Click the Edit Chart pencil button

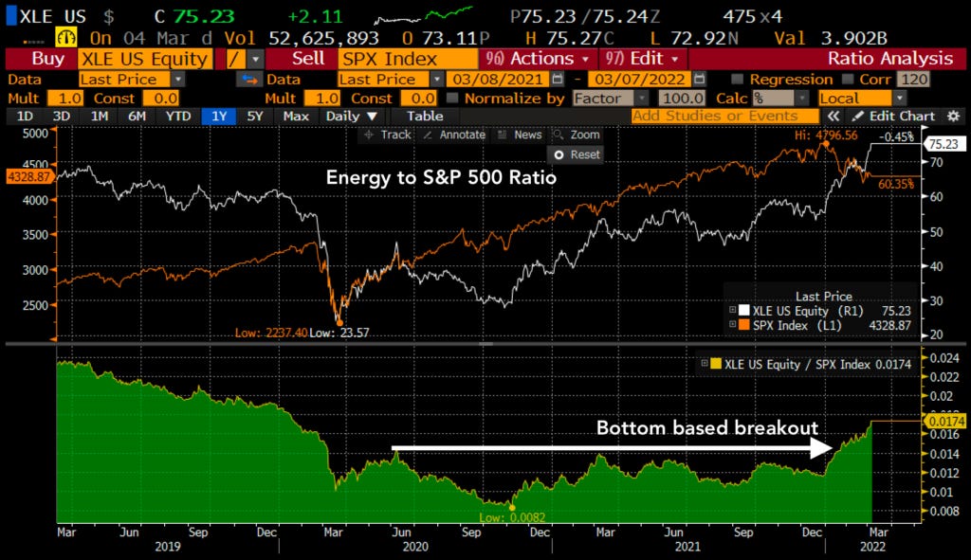tap(893, 116)
